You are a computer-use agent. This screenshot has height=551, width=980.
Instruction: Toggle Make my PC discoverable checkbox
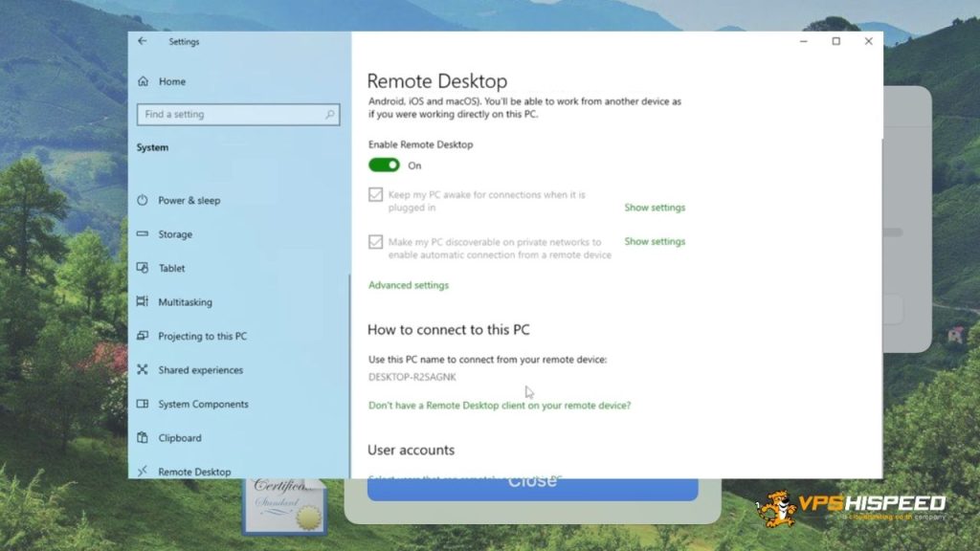(x=376, y=242)
